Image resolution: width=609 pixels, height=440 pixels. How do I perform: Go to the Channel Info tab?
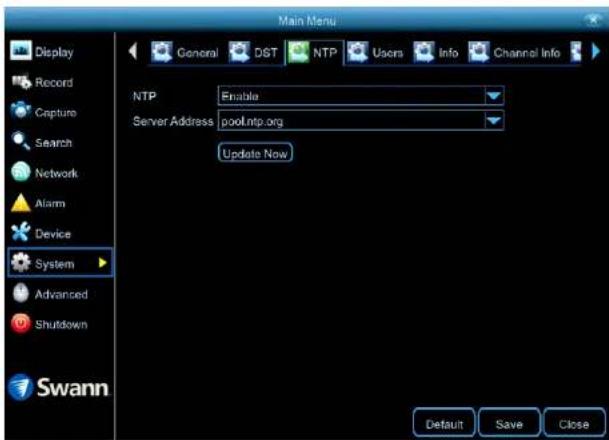click(x=527, y=53)
